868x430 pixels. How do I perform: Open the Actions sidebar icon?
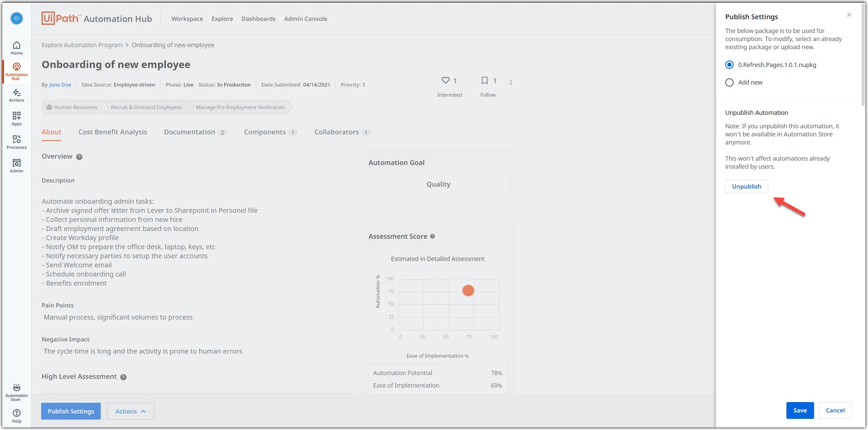17,95
